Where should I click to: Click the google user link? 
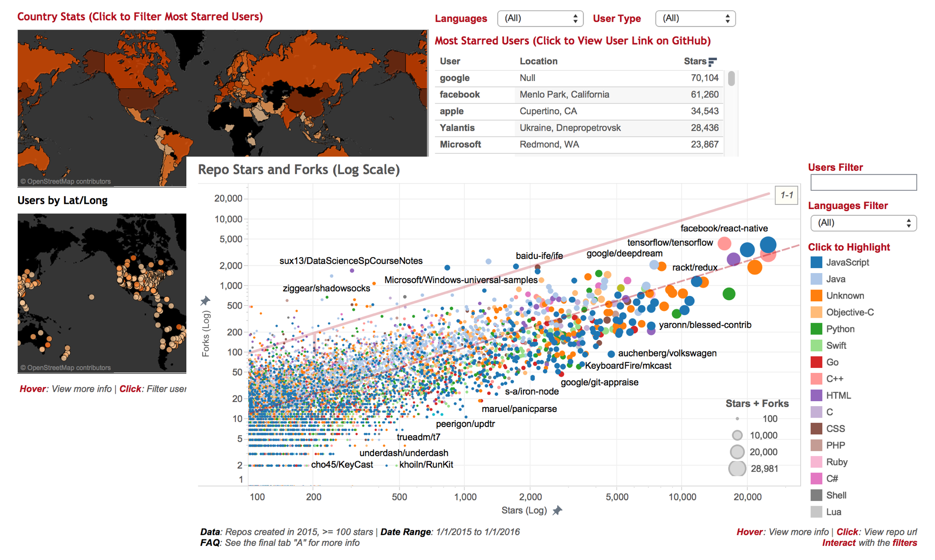click(x=454, y=78)
